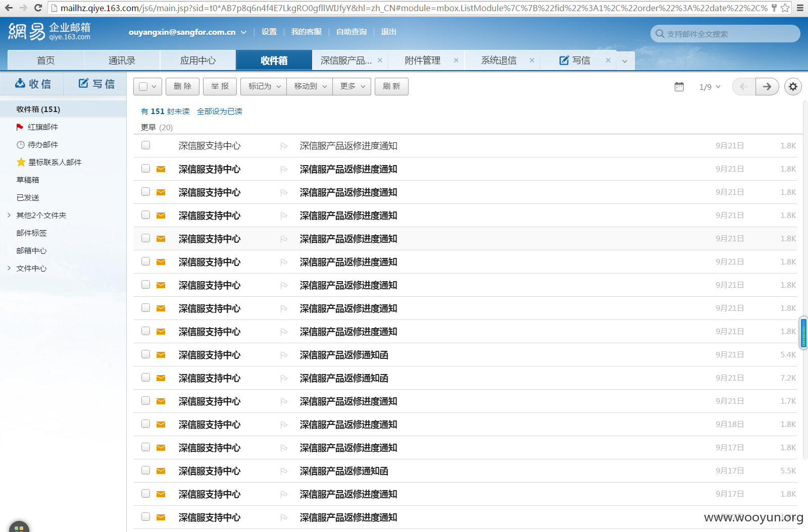
Task: Select the 7.2K message checkbox
Action: pos(146,378)
